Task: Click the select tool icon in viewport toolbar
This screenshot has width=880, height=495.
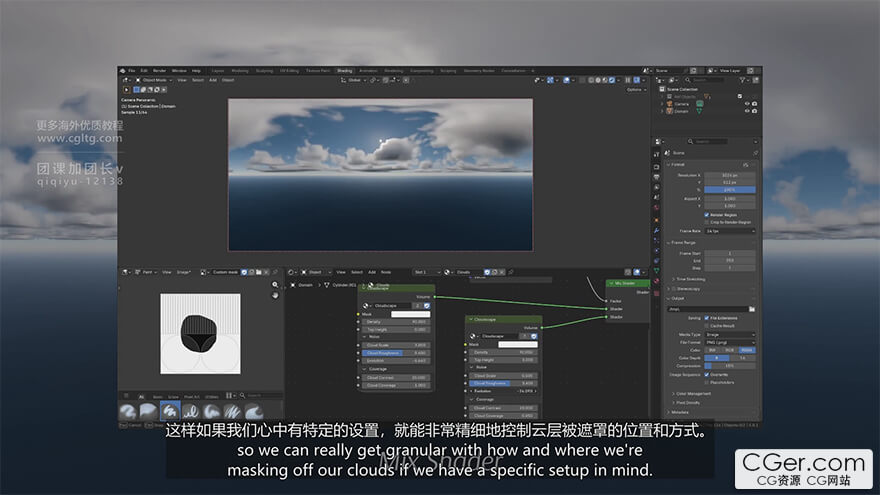Action: click(126, 90)
